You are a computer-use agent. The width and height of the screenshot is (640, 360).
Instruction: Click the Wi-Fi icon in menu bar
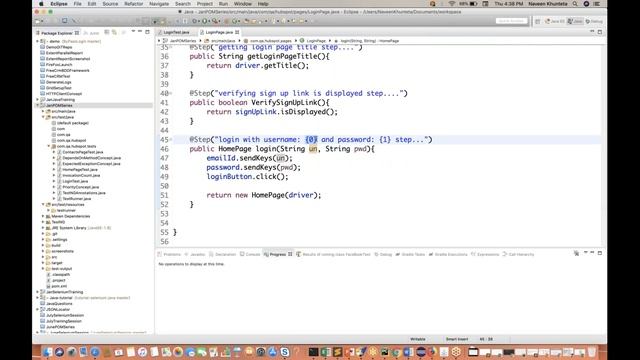451,4
